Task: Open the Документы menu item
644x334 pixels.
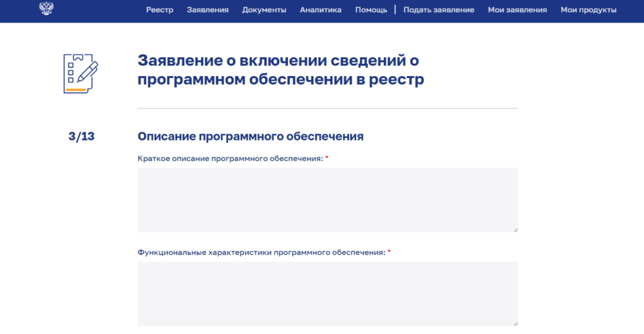Action: [264, 10]
